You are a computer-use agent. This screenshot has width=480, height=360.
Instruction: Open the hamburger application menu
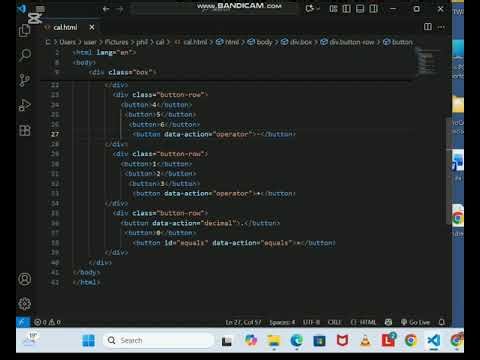(40, 9)
